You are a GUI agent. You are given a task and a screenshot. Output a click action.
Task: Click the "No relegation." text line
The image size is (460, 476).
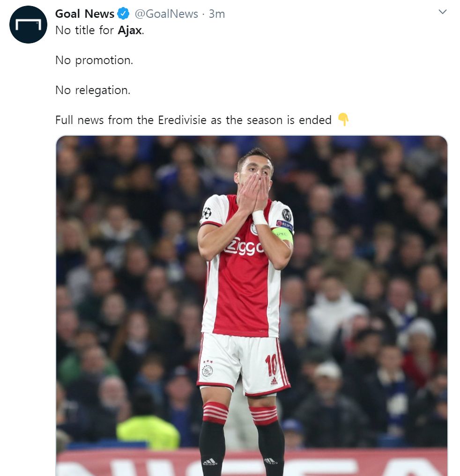pyautogui.click(x=93, y=90)
